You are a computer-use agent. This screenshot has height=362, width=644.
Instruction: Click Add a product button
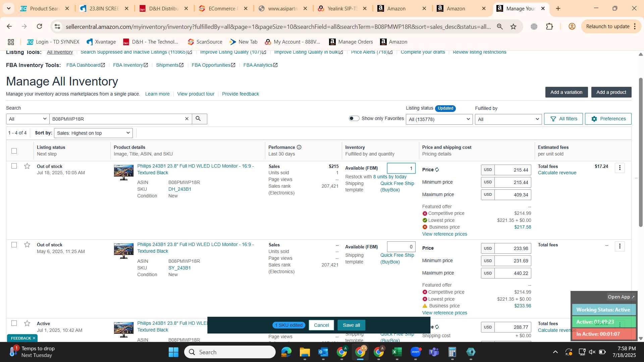[x=611, y=92]
